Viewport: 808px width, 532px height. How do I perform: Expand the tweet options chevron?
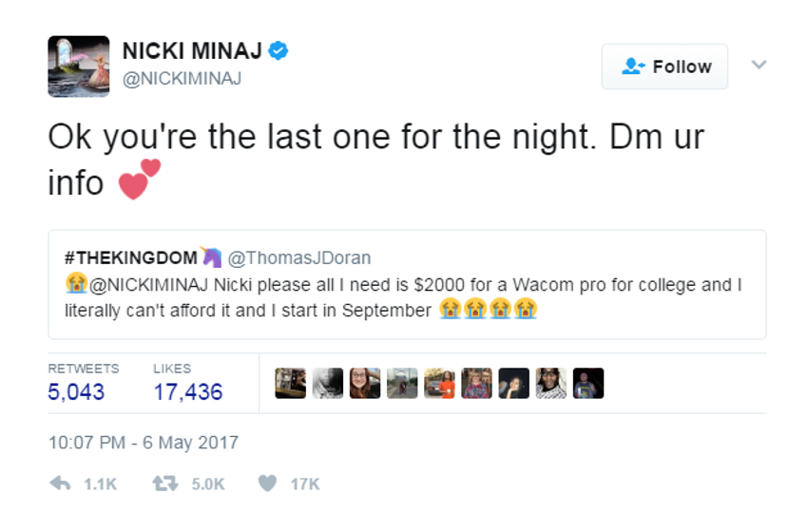point(760,65)
